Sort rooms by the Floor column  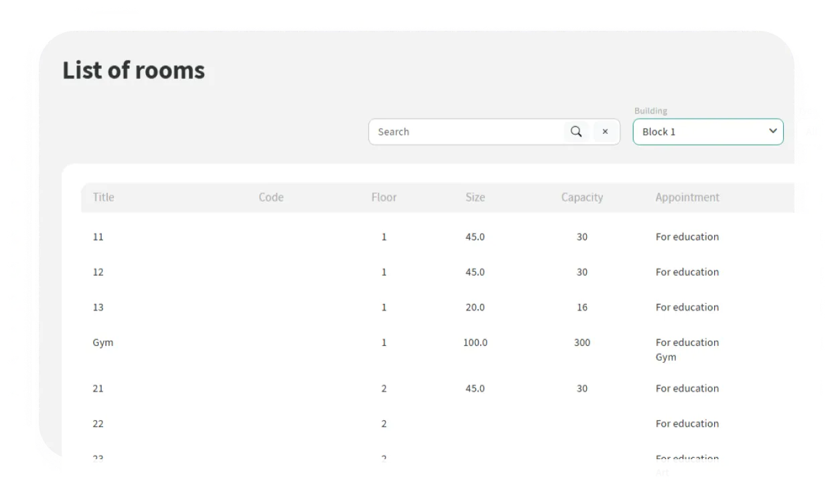tap(384, 197)
